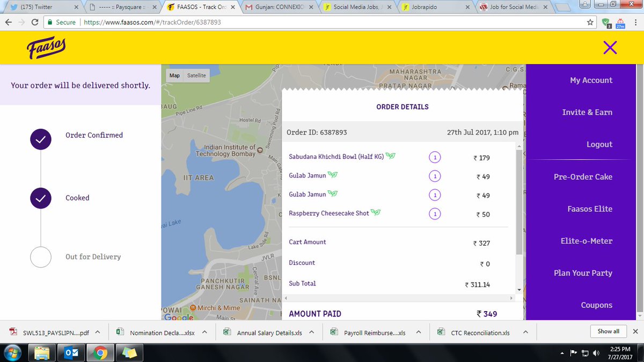Screen dimensions: 644x362
Task: Close the downloads bar
Action: [635, 331]
